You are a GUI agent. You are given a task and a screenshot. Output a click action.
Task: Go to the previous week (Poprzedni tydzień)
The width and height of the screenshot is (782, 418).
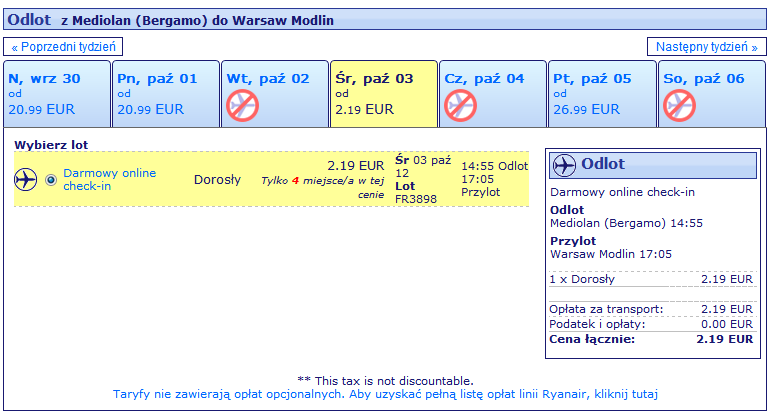63,47
